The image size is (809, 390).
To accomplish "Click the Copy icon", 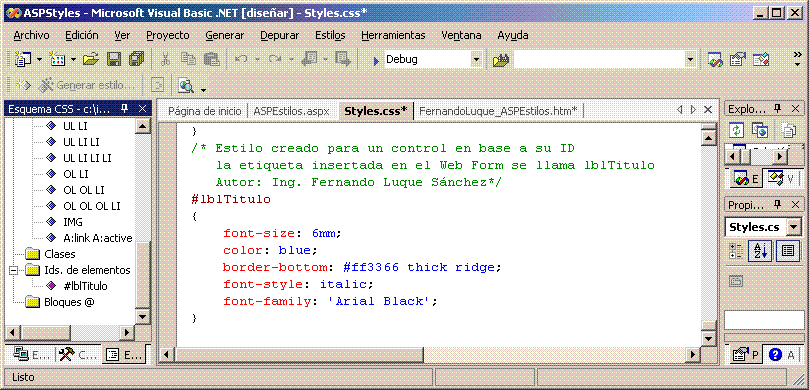I will (x=188, y=59).
